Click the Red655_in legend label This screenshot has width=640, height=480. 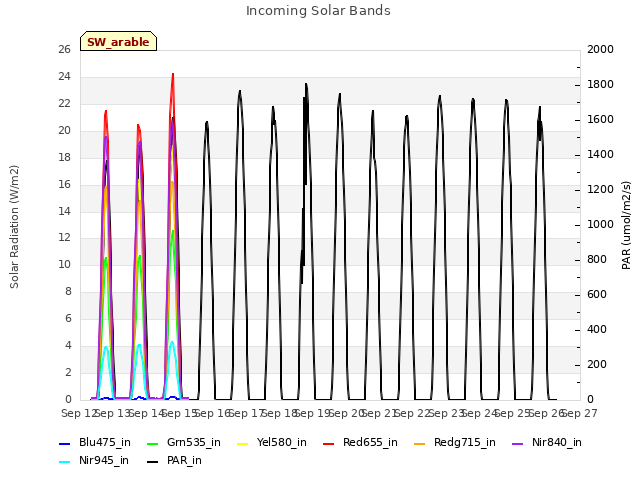click(370, 442)
